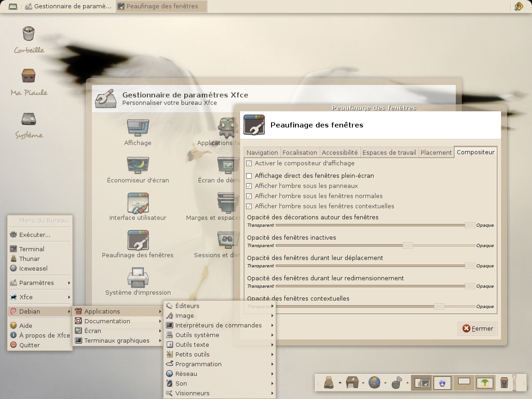Switch to the Focalisation tab

click(300, 153)
